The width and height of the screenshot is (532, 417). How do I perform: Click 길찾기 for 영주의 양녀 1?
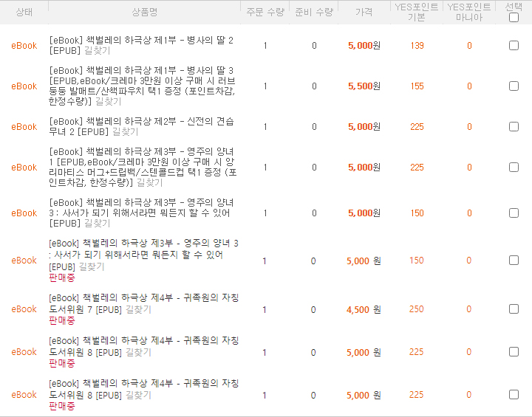(x=149, y=183)
